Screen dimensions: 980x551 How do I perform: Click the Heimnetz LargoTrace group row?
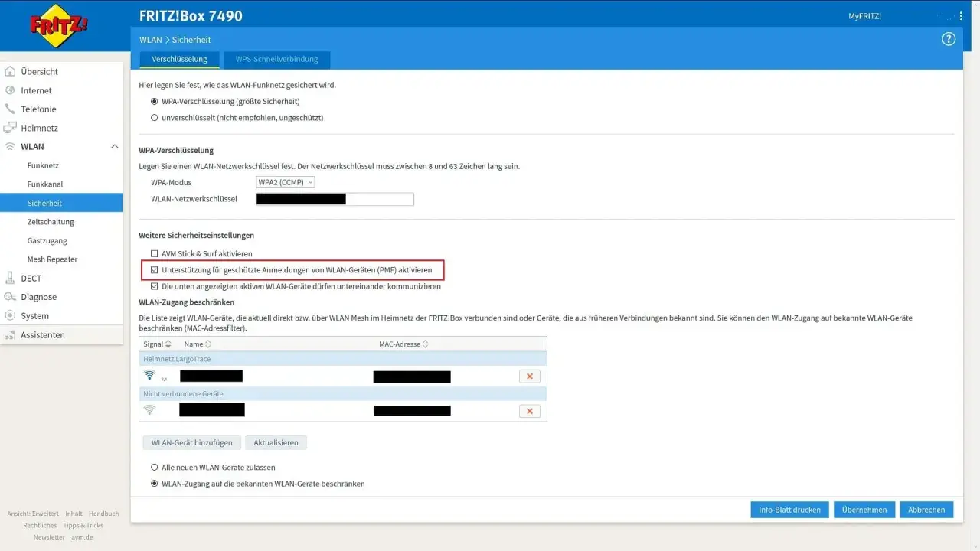pos(343,359)
